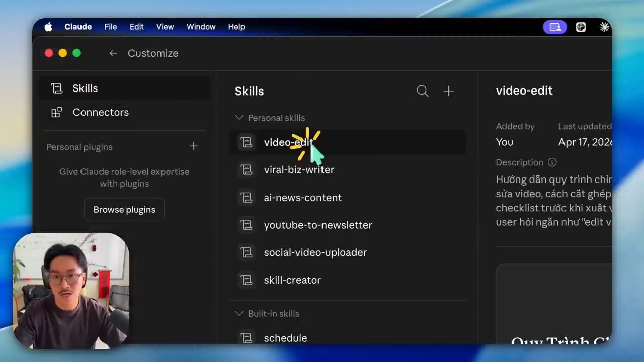Viewport: 644px width, 362px height.
Task: Open the View menu
Action: click(x=165, y=27)
